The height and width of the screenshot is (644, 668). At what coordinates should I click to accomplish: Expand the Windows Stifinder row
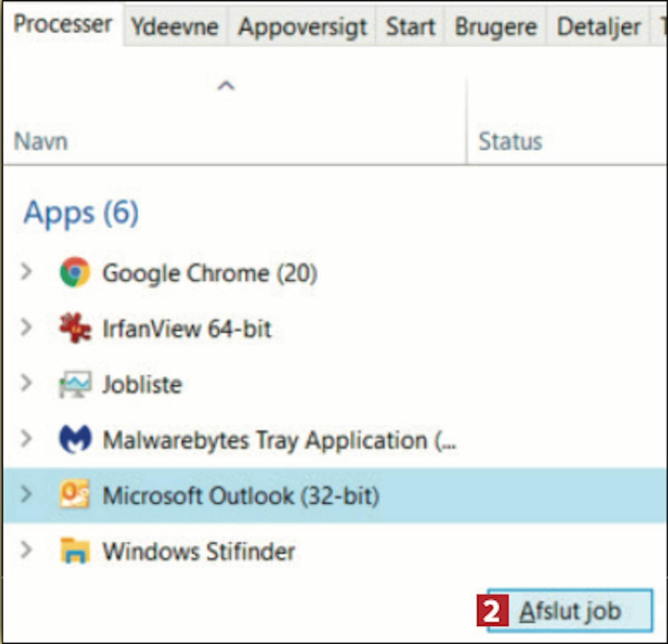(x=27, y=550)
